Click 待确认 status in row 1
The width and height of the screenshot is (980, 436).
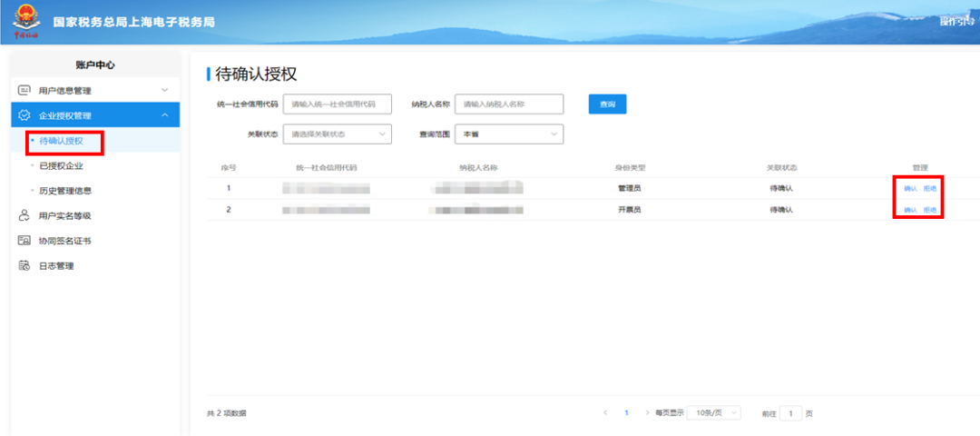pos(781,188)
